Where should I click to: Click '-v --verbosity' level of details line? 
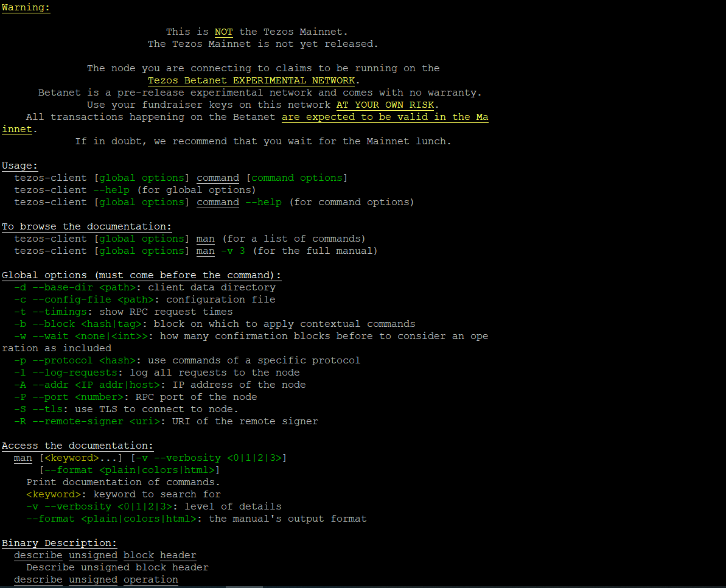154,507
